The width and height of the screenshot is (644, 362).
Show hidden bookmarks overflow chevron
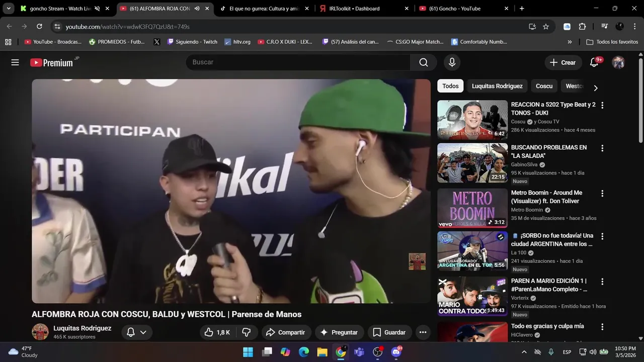570,42
